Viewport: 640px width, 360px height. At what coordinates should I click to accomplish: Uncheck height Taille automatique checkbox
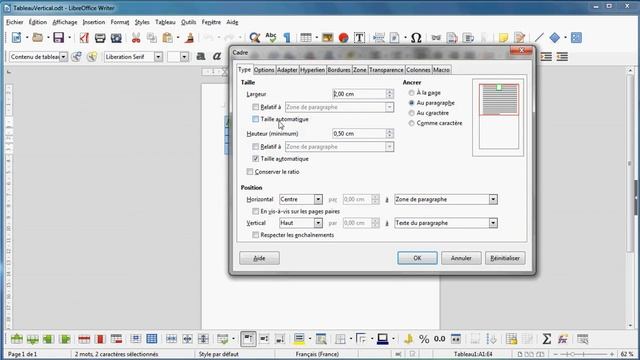tap(256, 159)
